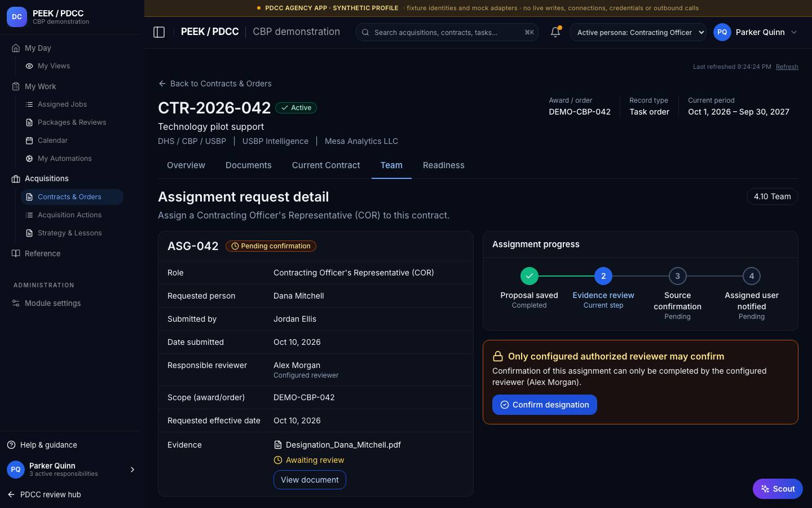Open Acquisition Actions in sidebar
Image resolution: width=812 pixels, height=508 pixels.
(x=72, y=215)
